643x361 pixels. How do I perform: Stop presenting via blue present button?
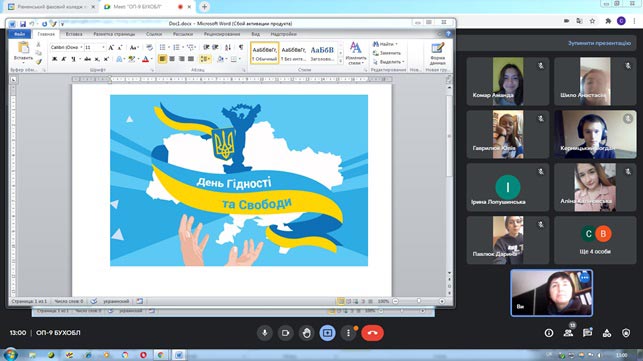327,333
